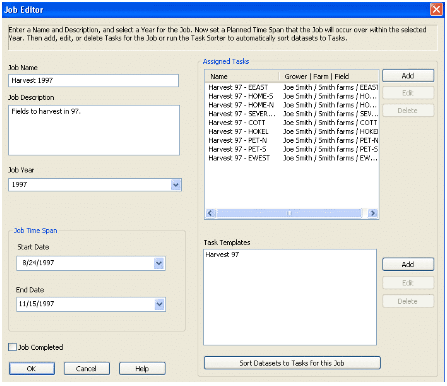Viewport: 447px width, 386px height.
Task: Click Joe Smith / Smith farms / COTT cell
Action: (x=330, y=123)
